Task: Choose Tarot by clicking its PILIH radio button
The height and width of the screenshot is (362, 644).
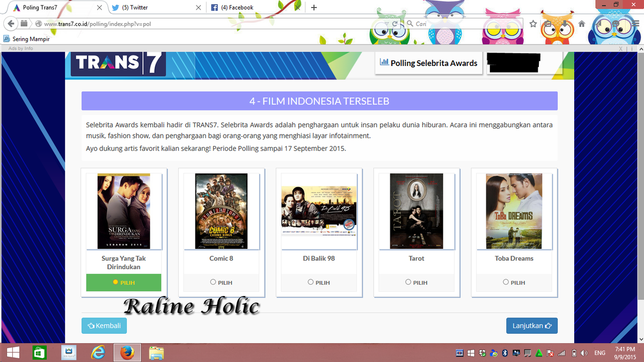Action: coord(408,282)
